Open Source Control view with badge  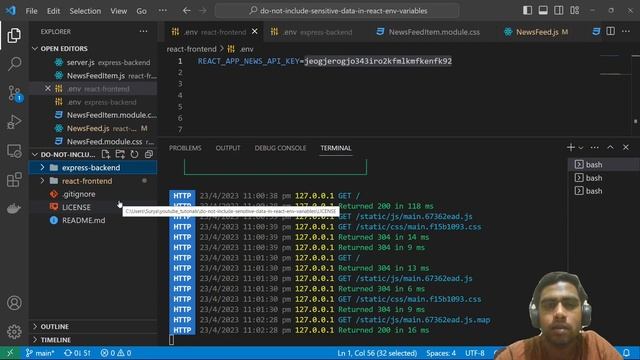pos(14,93)
